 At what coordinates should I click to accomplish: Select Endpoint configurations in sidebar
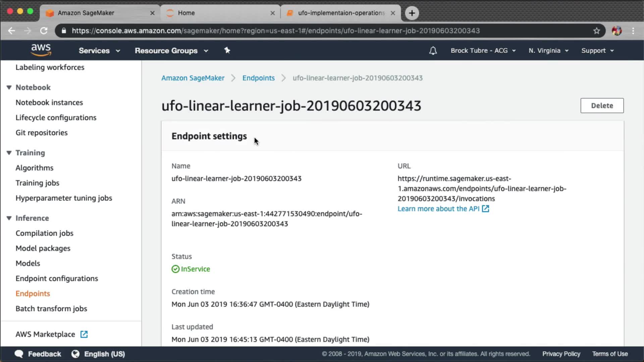[x=57, y=279]
